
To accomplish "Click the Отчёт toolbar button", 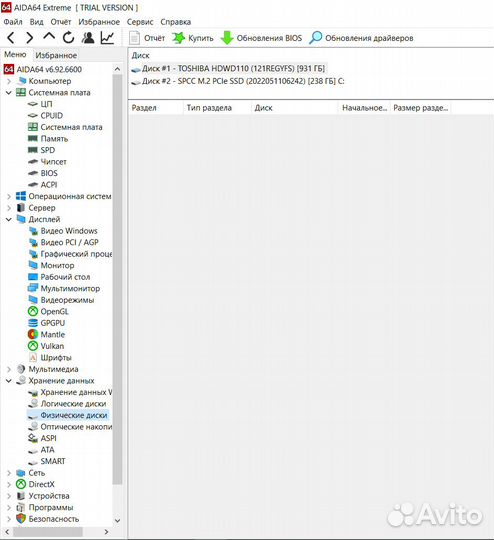I will (147, 38).
